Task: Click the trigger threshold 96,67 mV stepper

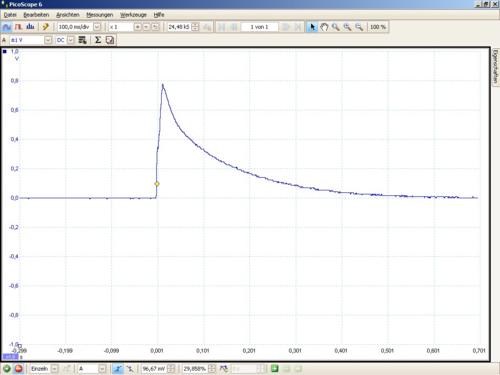Action: click(x=171, y=369)
